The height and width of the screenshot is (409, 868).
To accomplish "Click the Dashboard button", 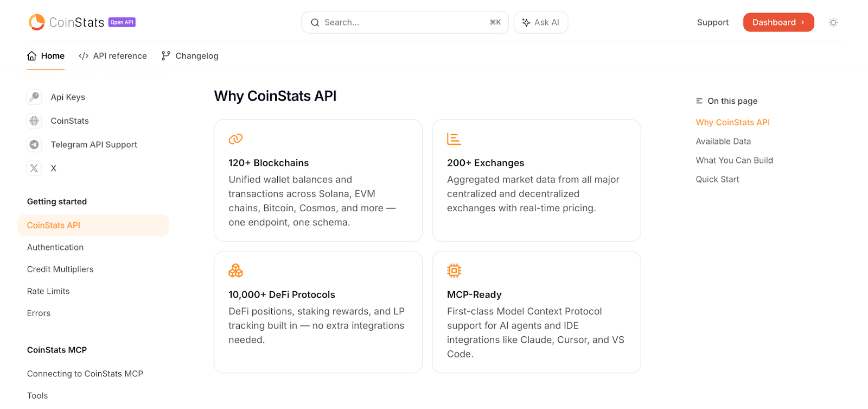I will (x=778, y=22).
